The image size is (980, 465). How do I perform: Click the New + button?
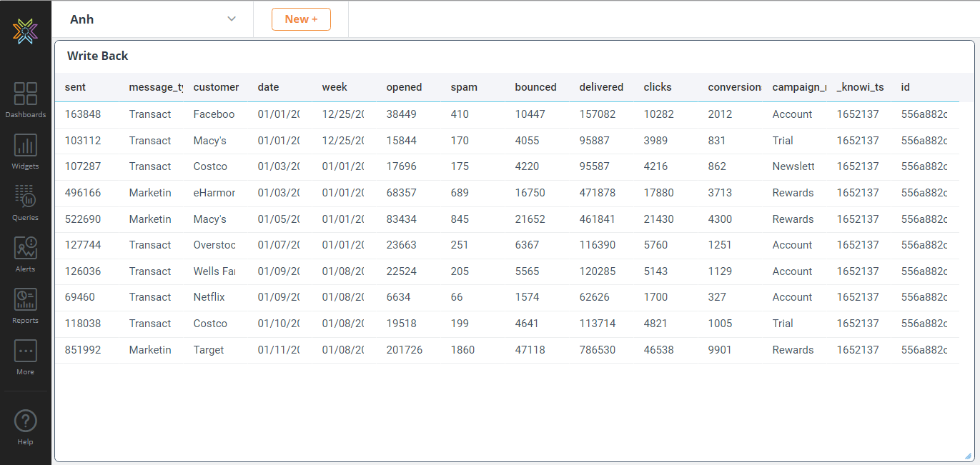pyautogui.click(x=301, y=19)
